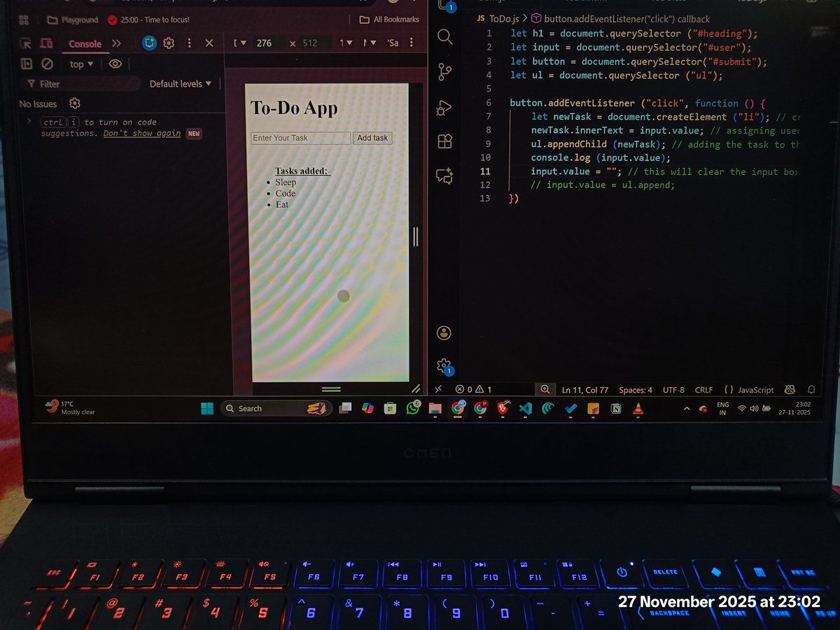840x630 pixels.
Task: Open the device dimensions preset dropdown
Action: point(240,43)
